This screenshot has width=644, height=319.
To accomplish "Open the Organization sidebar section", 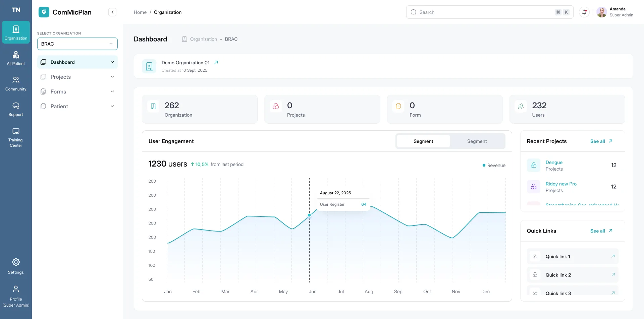I will point(16,32).
